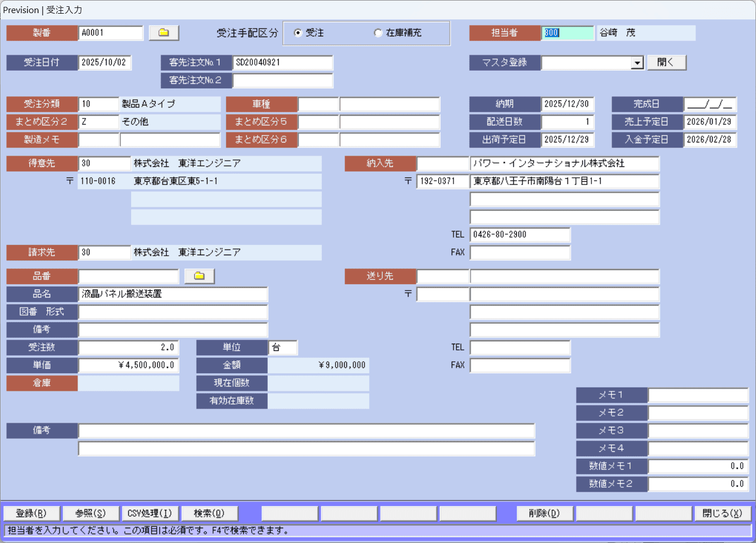Click the folder icon beside 品番 field
This screenshot has width=756, height=543.
(x=199, y=276)
